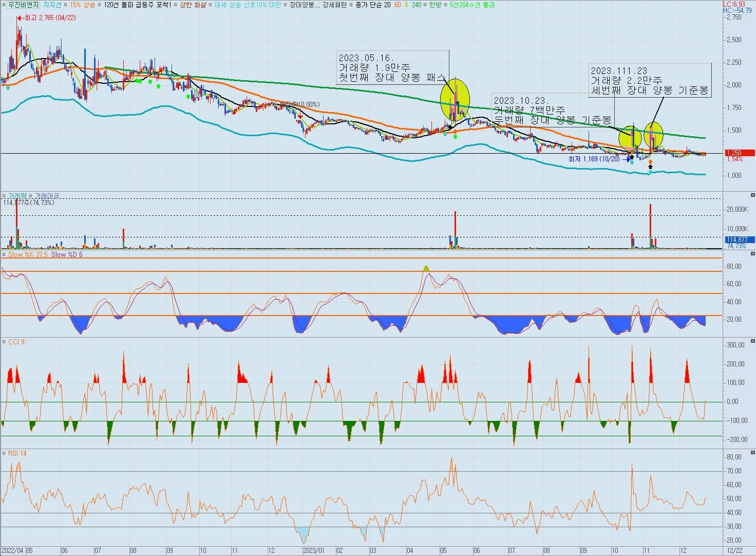The image size is (756, 556).
Task: Toggle the marker before 120선 돌파 급등주 포착1
Action: [x=99, y=5]
